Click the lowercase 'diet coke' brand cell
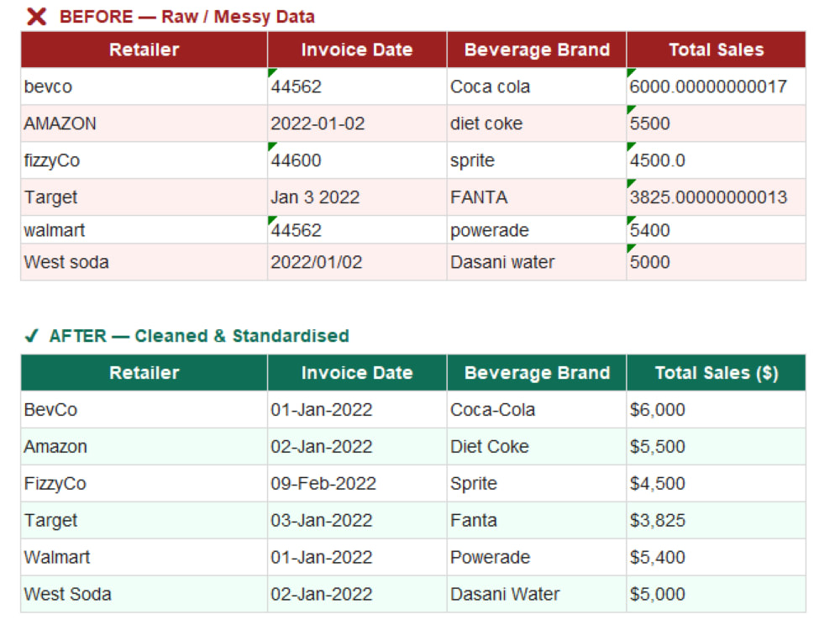 [x=537, y=123]
